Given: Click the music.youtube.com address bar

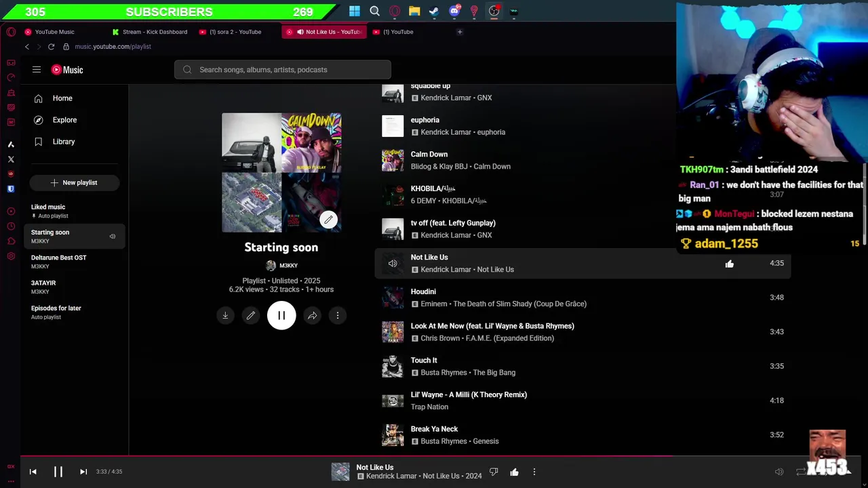Looking at the screenshot, I should (113, 47).
